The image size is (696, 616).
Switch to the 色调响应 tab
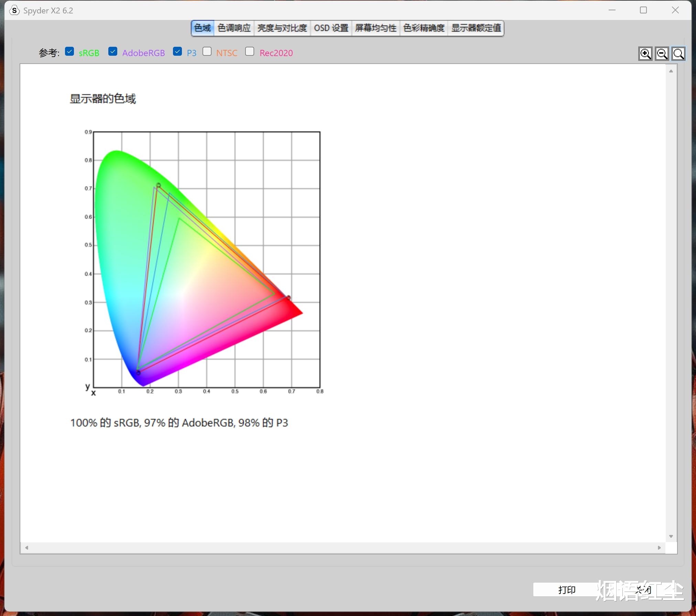click(234, 28)
